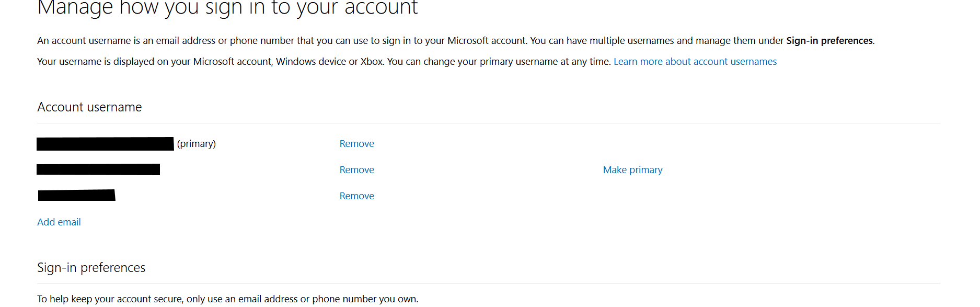This screenshot has width=980, height=307.
Task: Click the Sign-in preferences heading
Action: (x=91, y=268)
